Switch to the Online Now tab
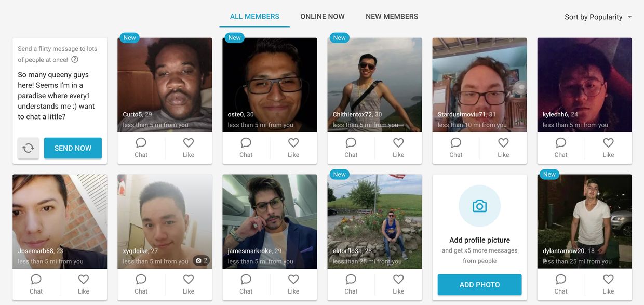The width and height of the screenshot is (644, 305). click(323, 17)
